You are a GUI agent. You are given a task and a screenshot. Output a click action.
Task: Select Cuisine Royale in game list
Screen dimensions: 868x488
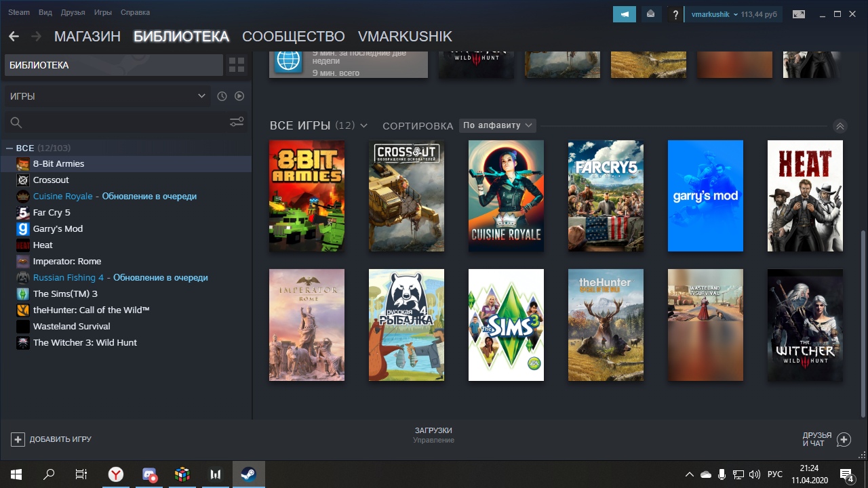click(x=125, y=196)
